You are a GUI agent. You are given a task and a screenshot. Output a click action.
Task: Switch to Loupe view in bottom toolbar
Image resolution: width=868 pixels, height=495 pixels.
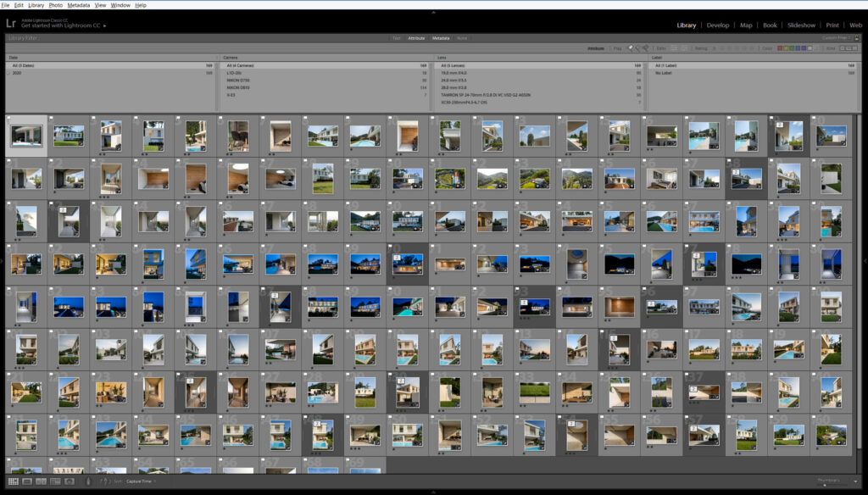[27, 481]
